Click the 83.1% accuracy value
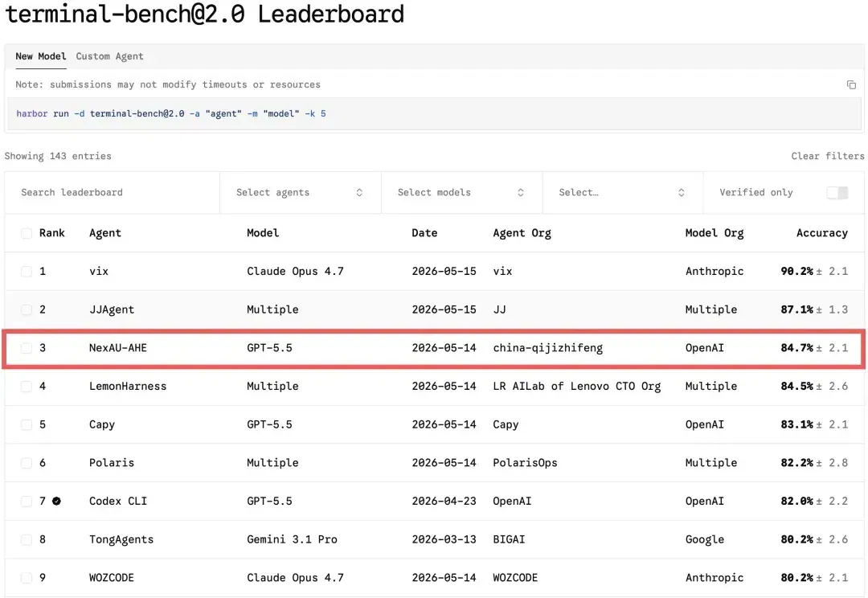Screen dimensions: 868x598 [796, 424]
